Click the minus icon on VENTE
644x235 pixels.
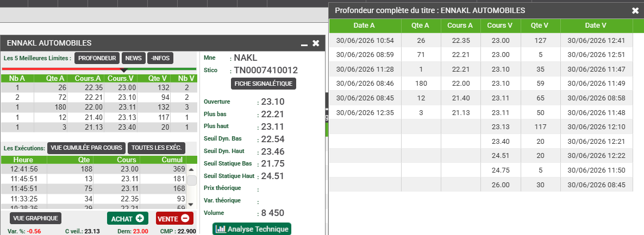click(185, 218)
